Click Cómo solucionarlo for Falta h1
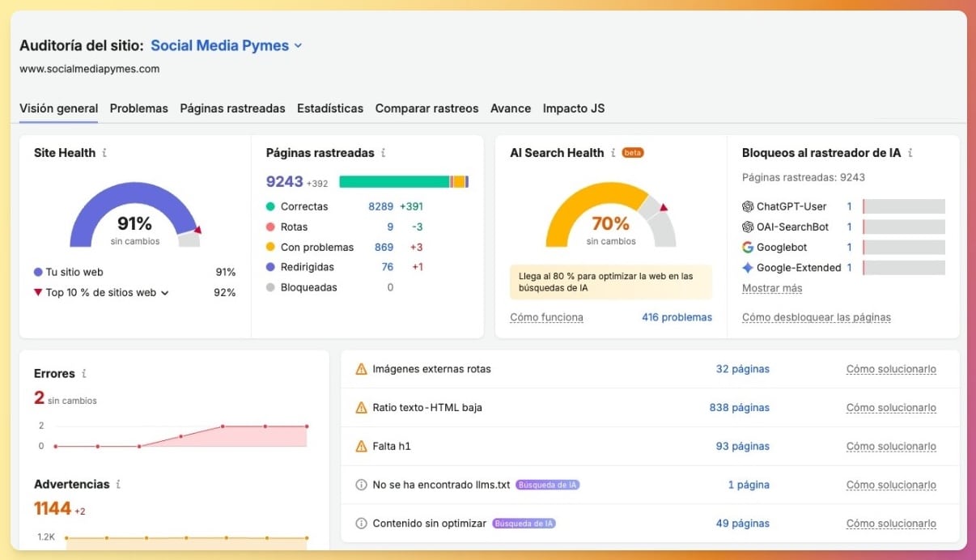976x560 pixels. click(891, 447)
